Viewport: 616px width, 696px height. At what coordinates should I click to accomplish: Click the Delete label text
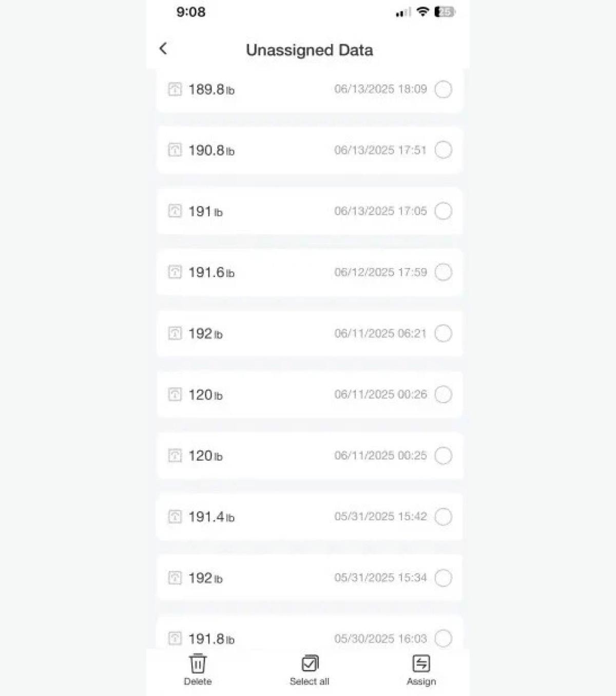click(x=198, y=682)
